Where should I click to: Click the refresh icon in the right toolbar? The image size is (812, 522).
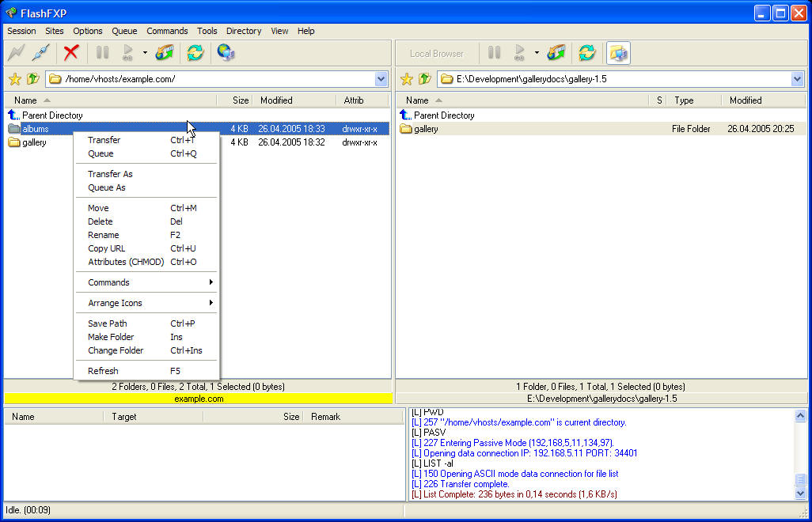click(x=586, y=53)
